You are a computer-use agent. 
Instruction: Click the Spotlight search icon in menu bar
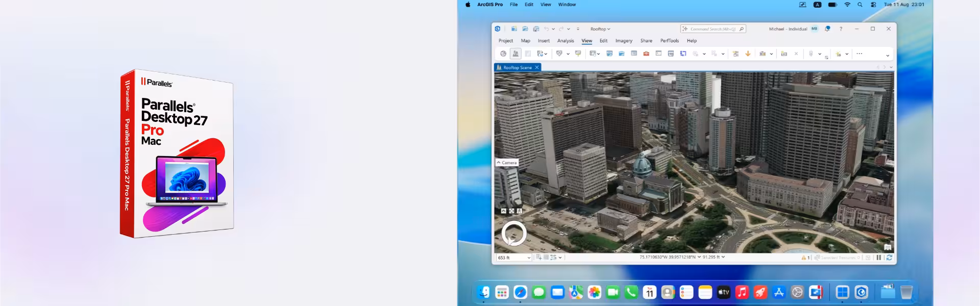(x=860, y=5)
